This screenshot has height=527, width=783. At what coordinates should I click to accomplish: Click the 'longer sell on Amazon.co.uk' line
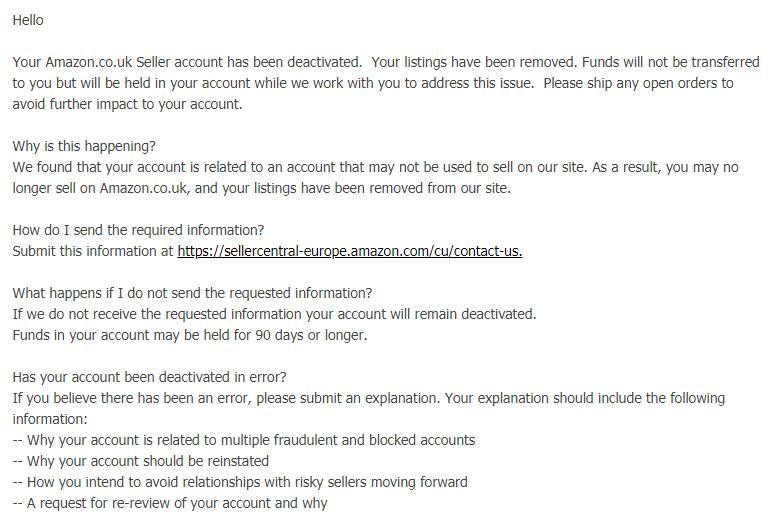[262, 188]
